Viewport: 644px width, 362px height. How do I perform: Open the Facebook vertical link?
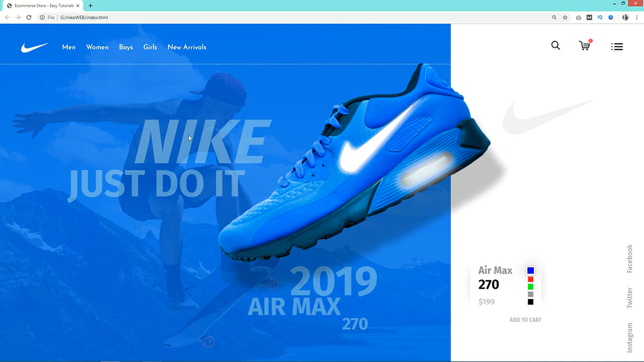coord(630,258)
